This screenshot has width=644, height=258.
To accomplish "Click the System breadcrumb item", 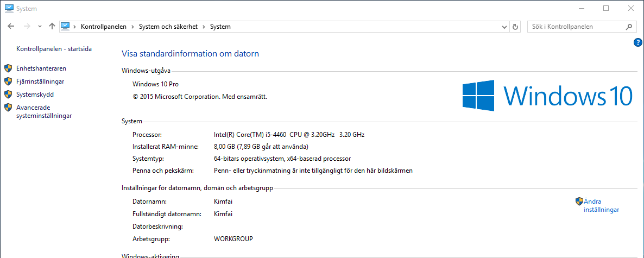I will pos(220,27).
